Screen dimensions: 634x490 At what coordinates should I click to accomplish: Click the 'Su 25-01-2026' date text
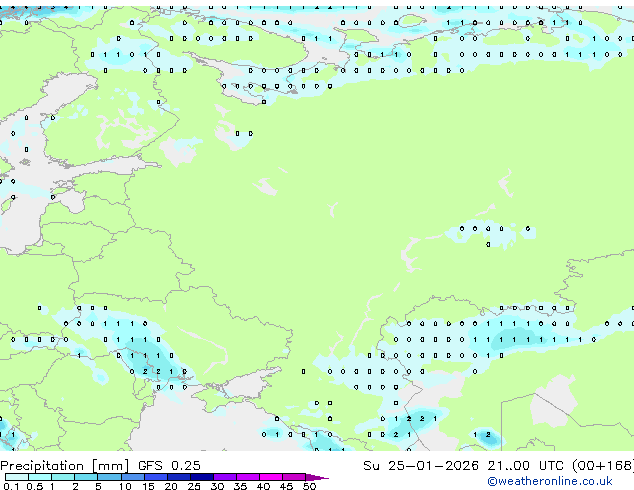[x=421, y=466]
